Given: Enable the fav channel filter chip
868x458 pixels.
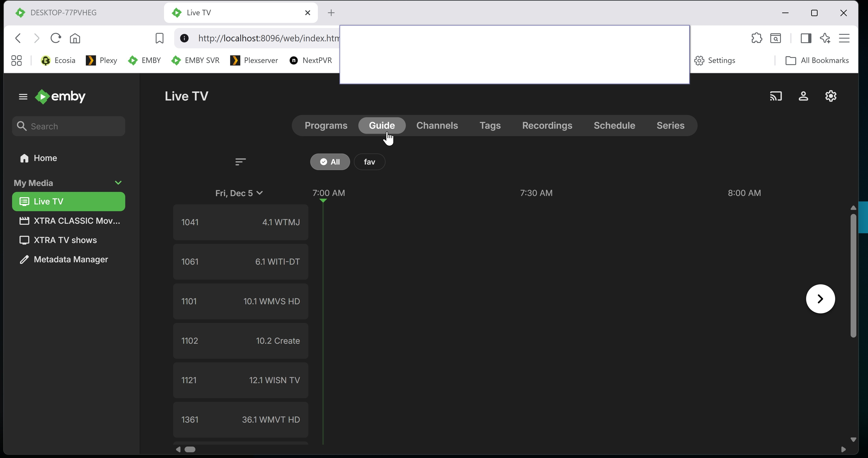Looking at the screenshot, I should click(x=369, y=162).
